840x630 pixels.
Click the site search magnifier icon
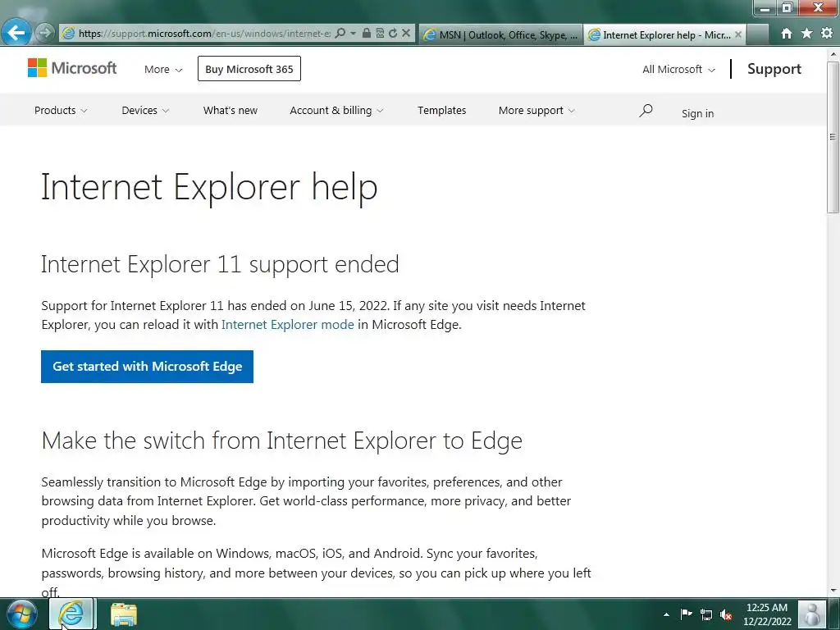point(646,111)
